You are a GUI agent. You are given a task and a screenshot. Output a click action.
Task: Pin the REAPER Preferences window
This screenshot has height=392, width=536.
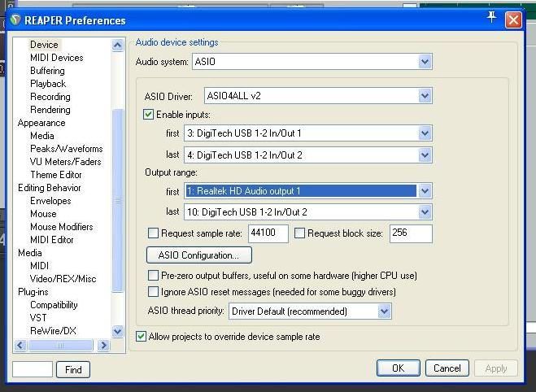(x=491, y=17)
